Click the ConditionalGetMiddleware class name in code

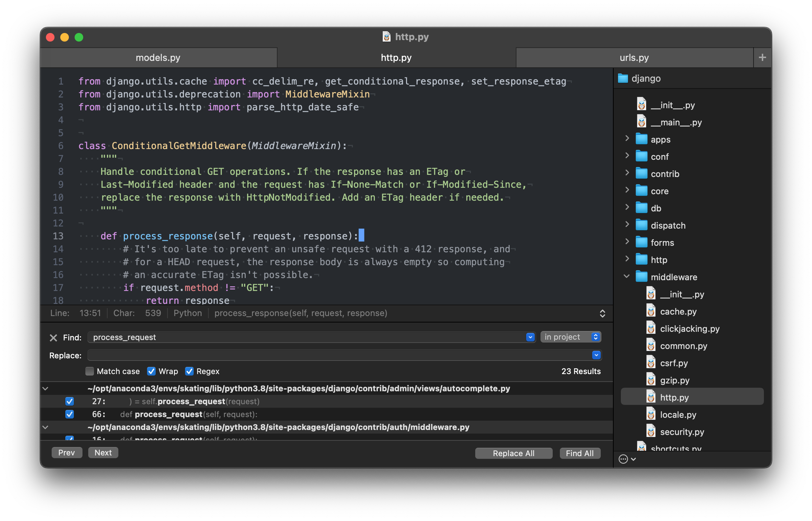179,146
